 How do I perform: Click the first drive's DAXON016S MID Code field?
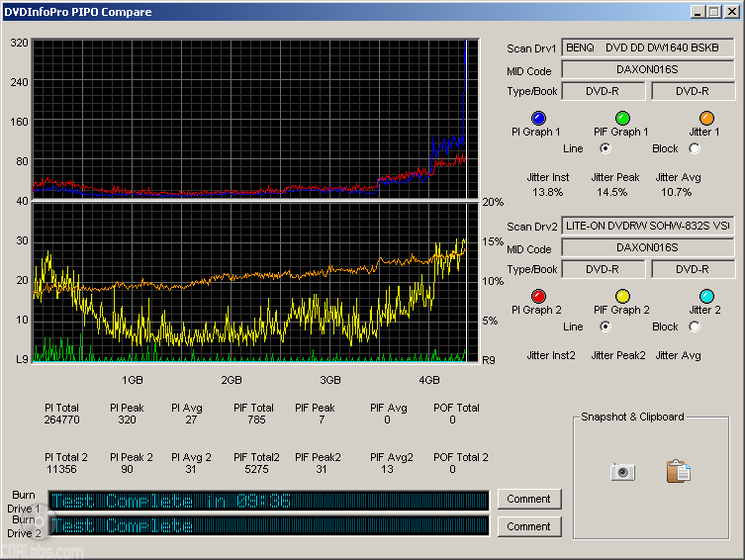(647, 69)
